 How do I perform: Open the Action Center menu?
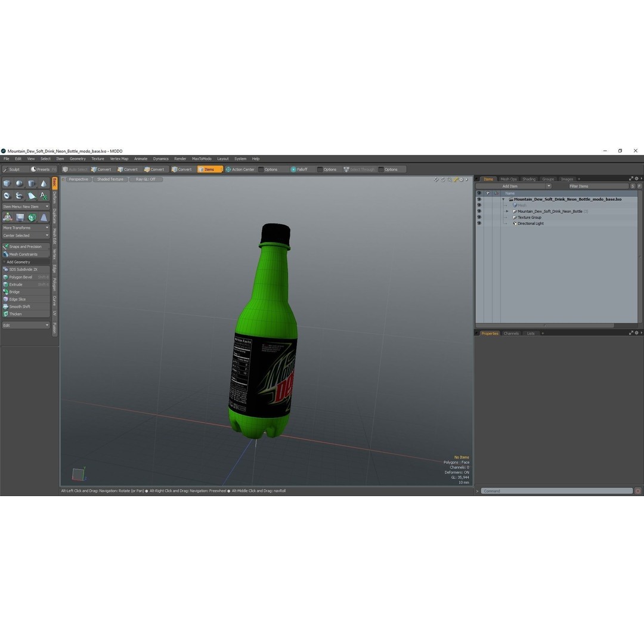pos(240,169)
